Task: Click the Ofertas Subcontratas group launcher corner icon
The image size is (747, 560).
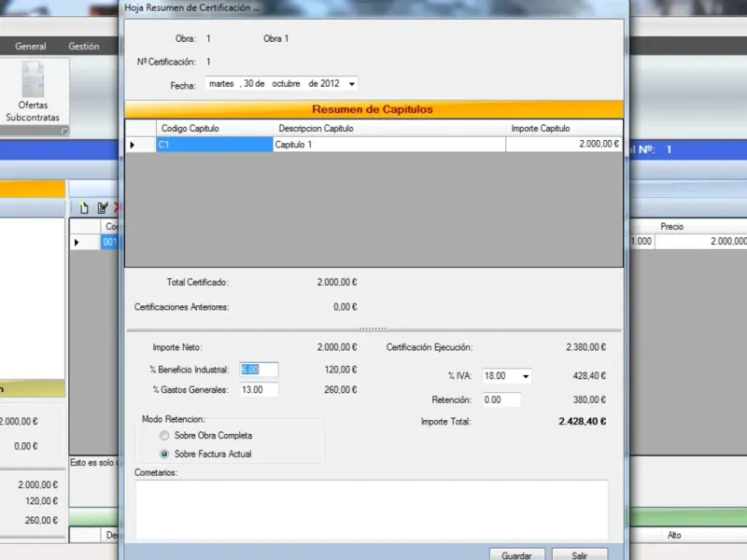Action: tap(64, 131)
